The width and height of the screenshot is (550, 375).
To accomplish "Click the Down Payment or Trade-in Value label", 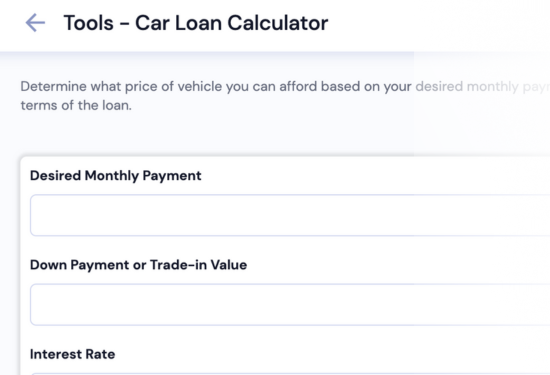I will pyautogui.click(x=139, y=265).
